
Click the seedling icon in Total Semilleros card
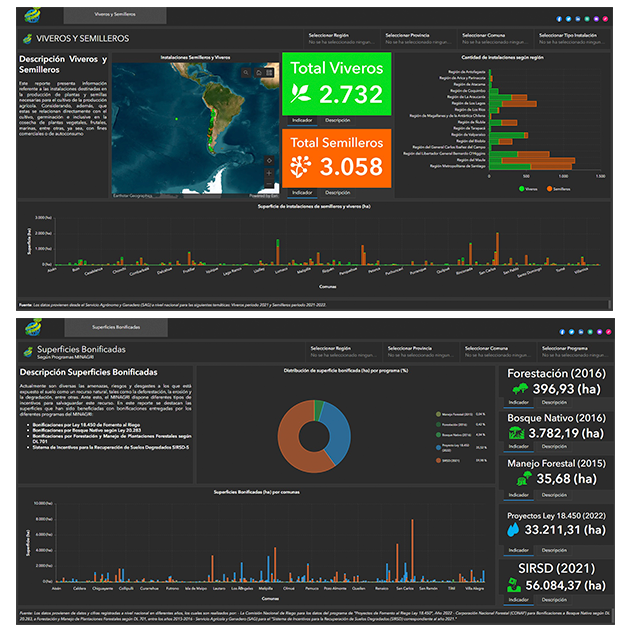coord(299,167)
